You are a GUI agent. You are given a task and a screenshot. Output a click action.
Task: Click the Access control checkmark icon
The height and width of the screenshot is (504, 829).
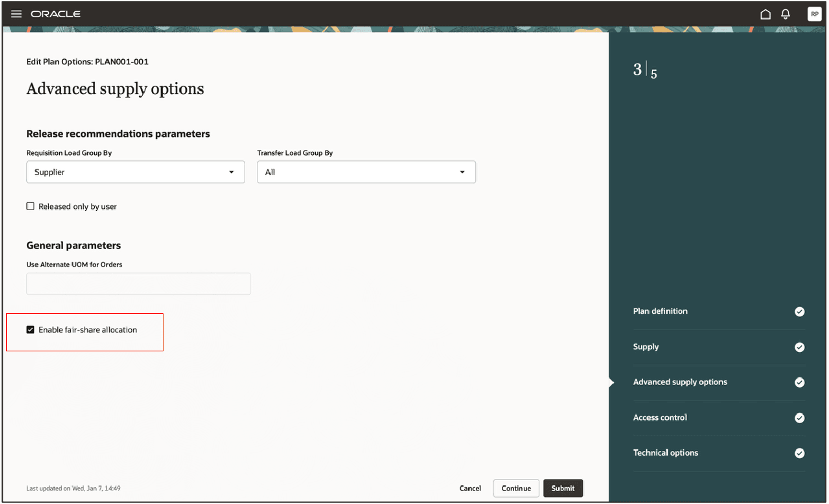(x=799, y=418)
